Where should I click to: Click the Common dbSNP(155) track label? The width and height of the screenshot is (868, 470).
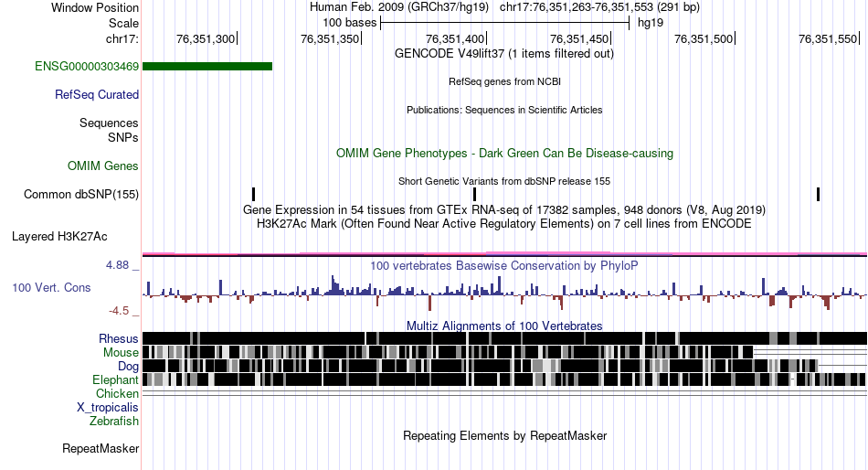(x=80, y=195)
